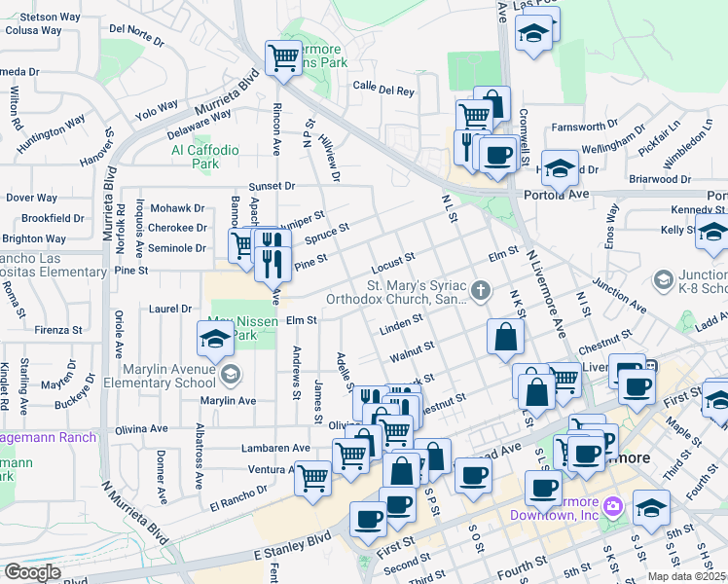The height and width of the screenshot is (584, 728).
Task: Select the school marker near Fourth St
Action: tap(651, 508)
